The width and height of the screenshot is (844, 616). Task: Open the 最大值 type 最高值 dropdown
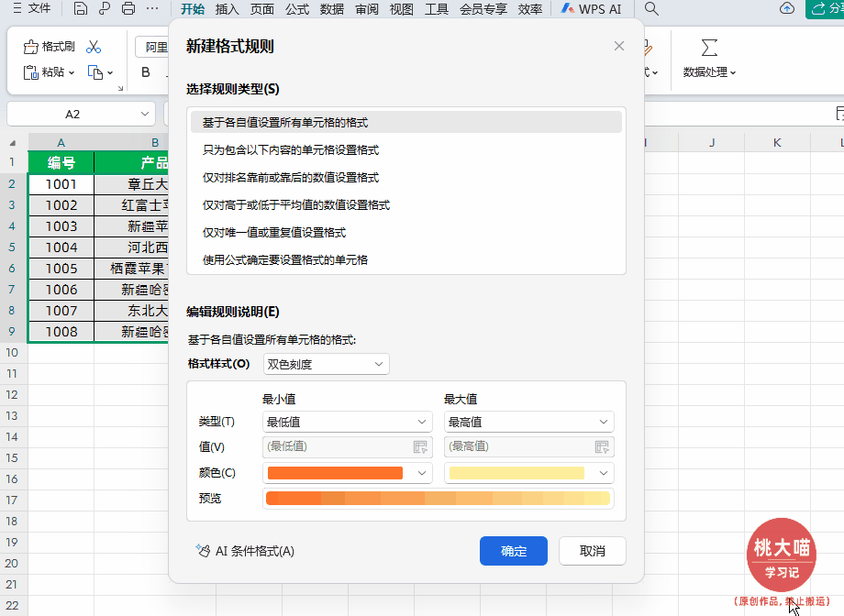click(x=529, y=422)
